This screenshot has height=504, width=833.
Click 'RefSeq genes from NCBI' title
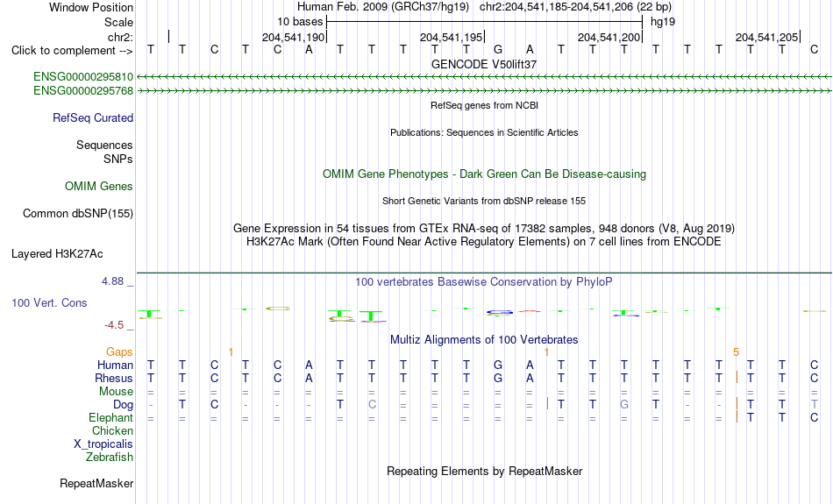[x=484, y=105]
